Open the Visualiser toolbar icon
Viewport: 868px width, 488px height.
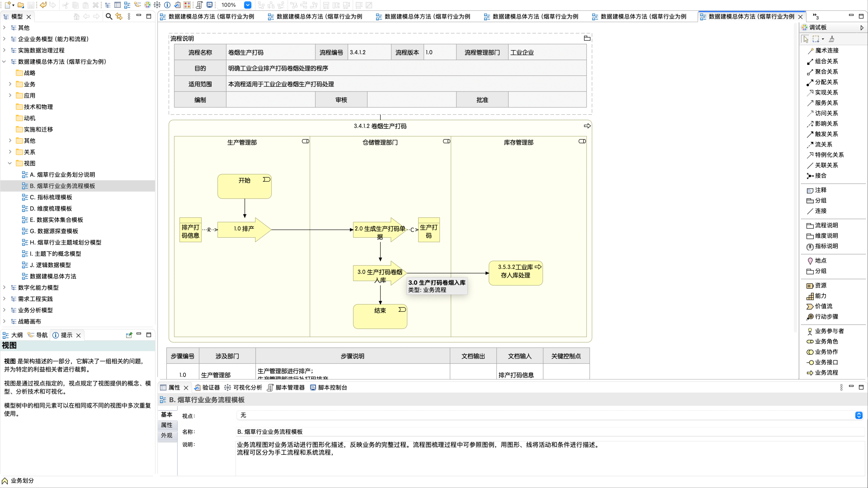pos(157,5)
